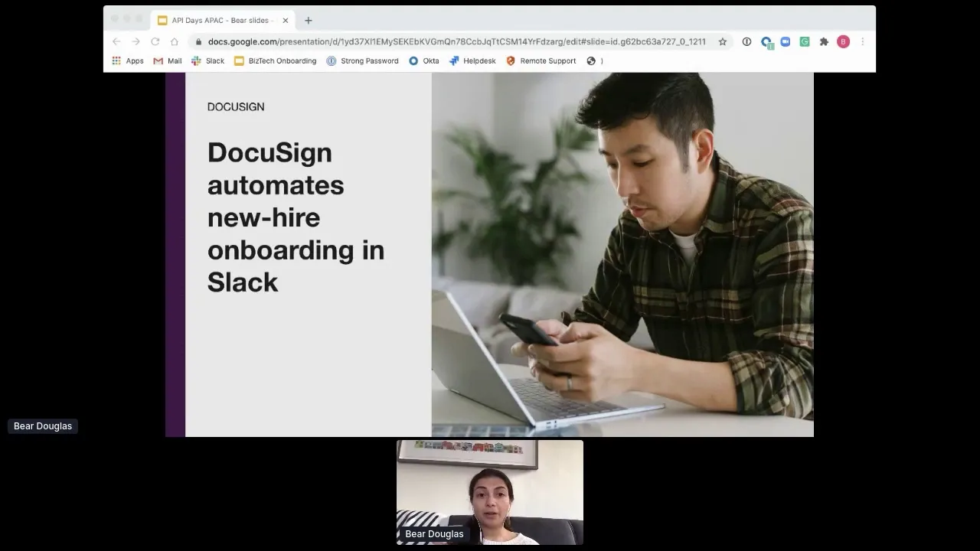This screenshot has height=551, width=980.
Task: Open the BizTech Onboarding bookmark
Action: [x=275, y=61]
